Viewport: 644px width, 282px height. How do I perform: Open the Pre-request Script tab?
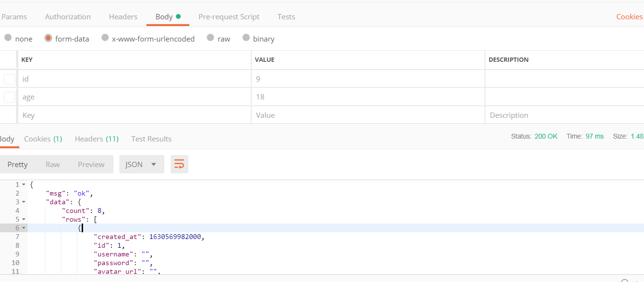tap(229, 16)
